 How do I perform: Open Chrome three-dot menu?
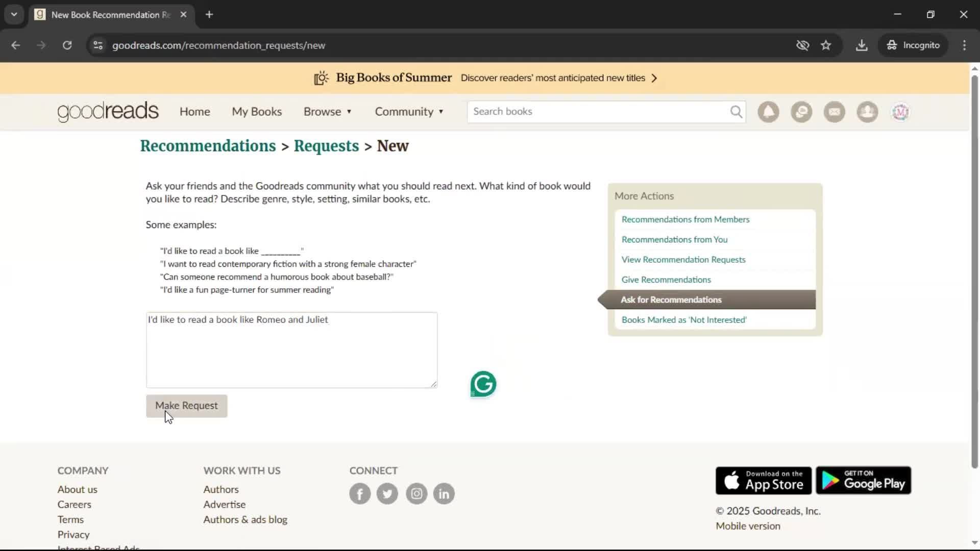coord(964,45)
